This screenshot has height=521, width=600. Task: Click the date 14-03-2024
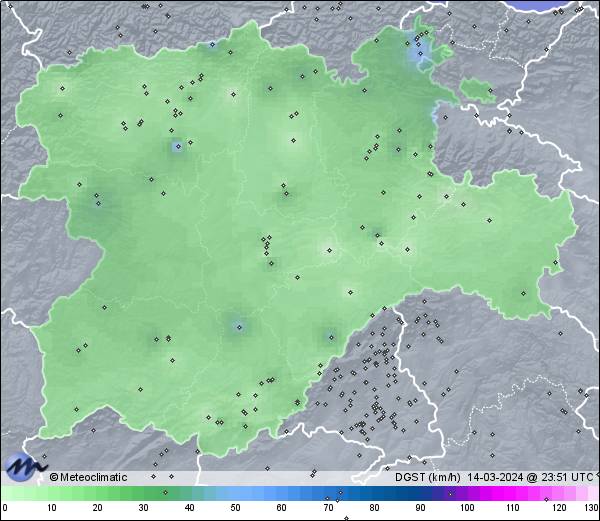coord(495,477)
